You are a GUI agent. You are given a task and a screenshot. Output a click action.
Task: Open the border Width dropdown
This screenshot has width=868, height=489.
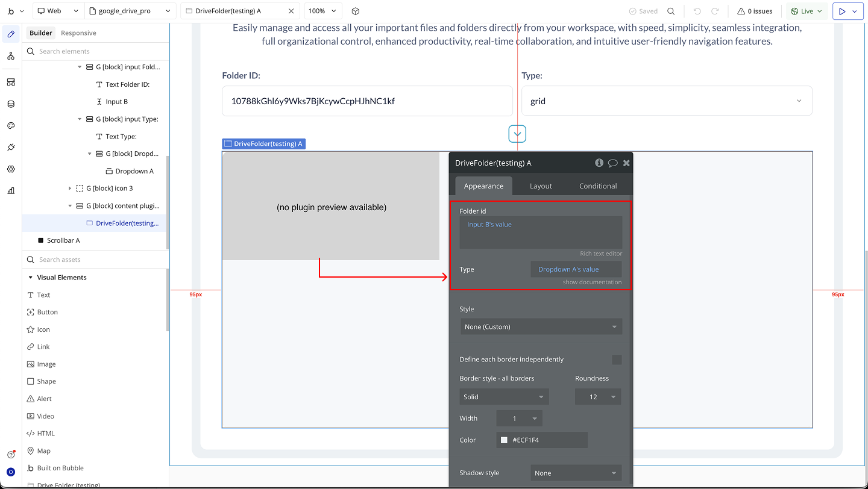[520, 419]
